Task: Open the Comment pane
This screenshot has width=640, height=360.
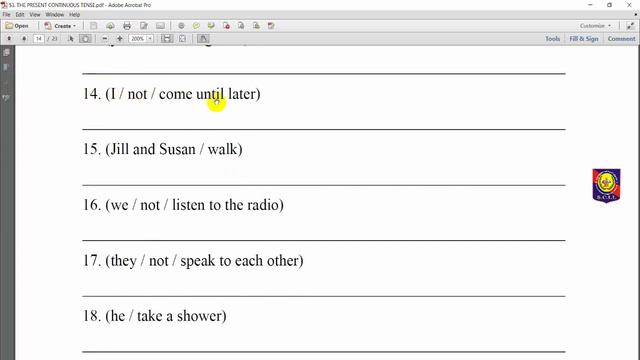Action: 621,38
